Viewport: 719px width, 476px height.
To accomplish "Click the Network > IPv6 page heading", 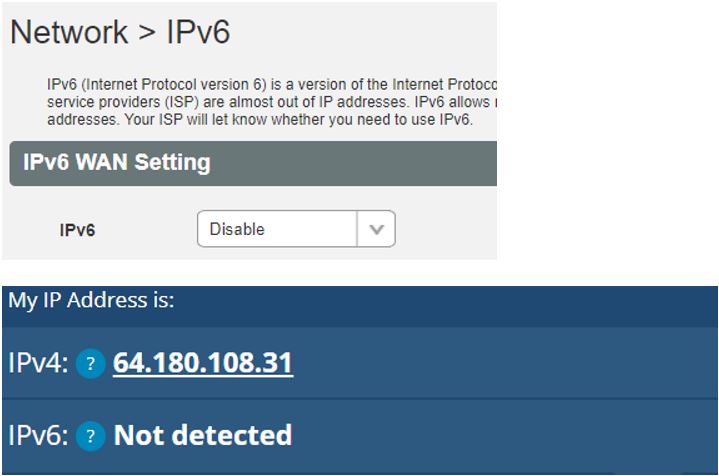I will click(120, 32).
